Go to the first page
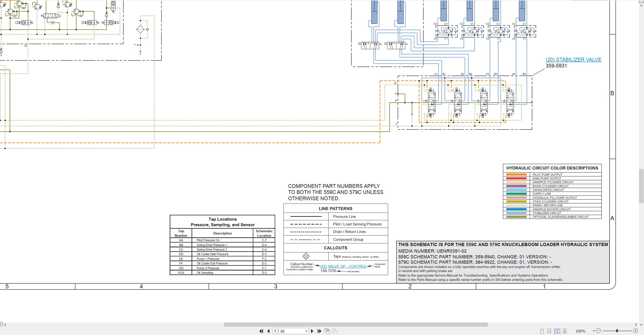Screen dimensions: 644x335 tap(261, 331)
